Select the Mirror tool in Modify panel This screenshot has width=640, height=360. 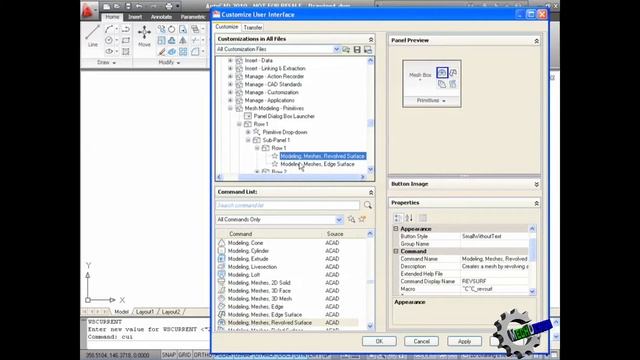pyautogui.click(x=183, y=40)
